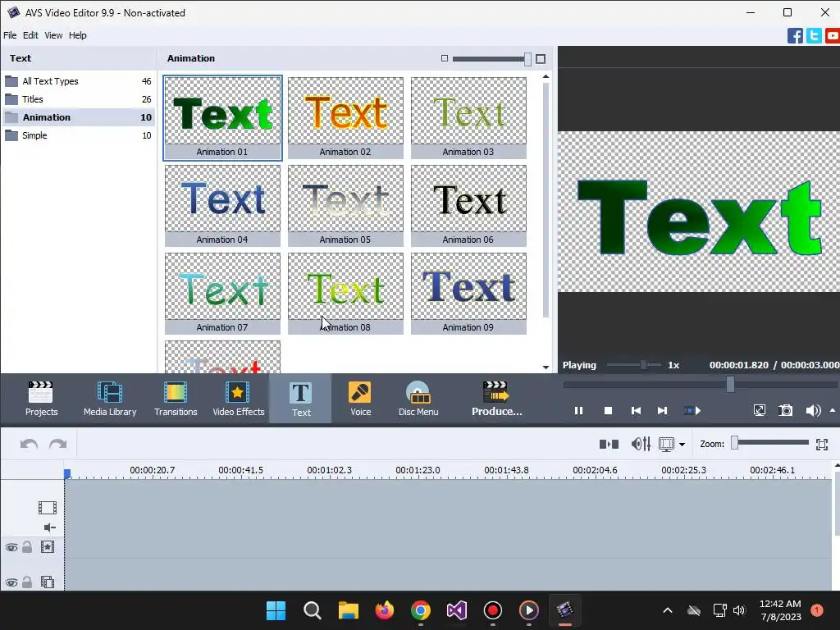Screen dimensions: 840x630
Task: Switch preview to full screen
Action: [x=759, y=410]
